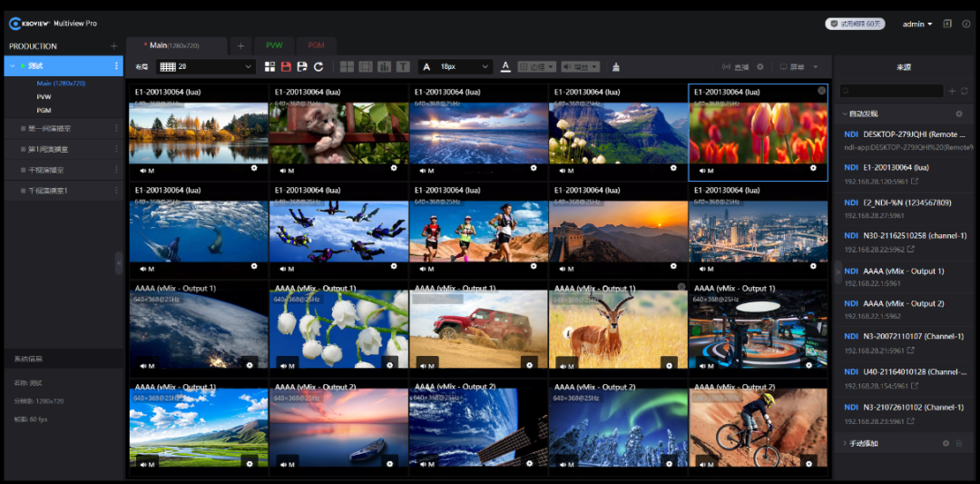980x484 pixels.
Task: Open gear settings on the Great Wall cell
Action: (x=673, y=266)
